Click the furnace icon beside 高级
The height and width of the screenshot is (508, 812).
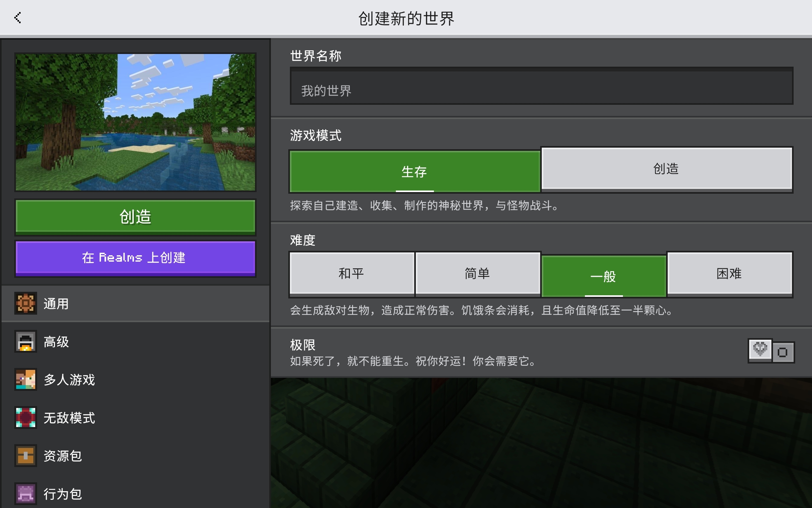click(x=25, y=342)
